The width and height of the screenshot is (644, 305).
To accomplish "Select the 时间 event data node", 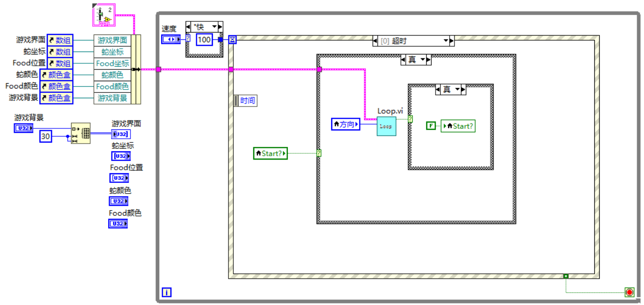I will click(x=245, y=101).
